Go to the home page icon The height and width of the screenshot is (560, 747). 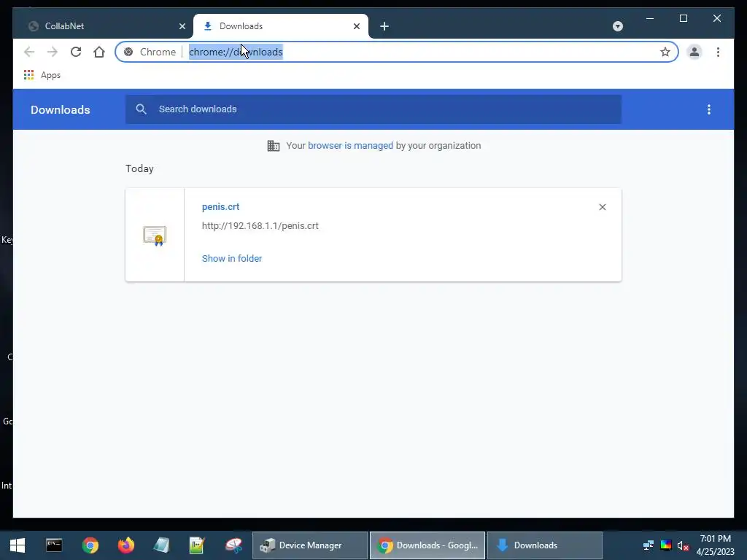coord(99,52)
